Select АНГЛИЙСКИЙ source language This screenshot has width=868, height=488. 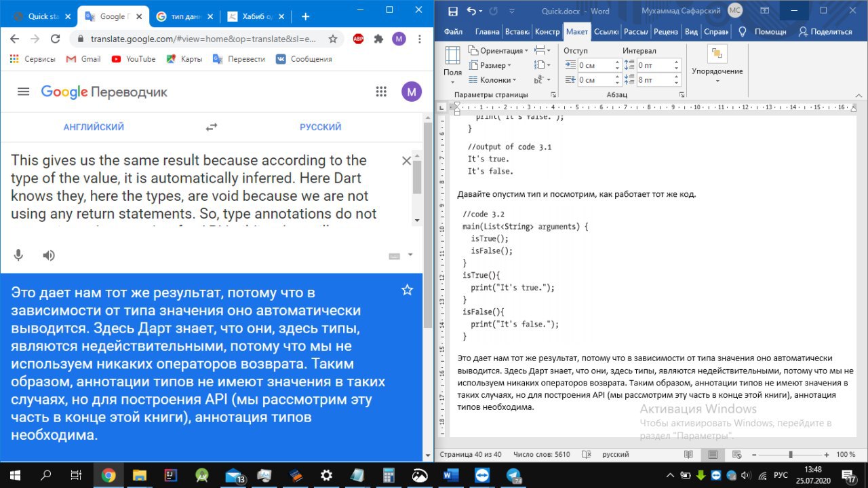pyautogui.click(x=94, y=127)
